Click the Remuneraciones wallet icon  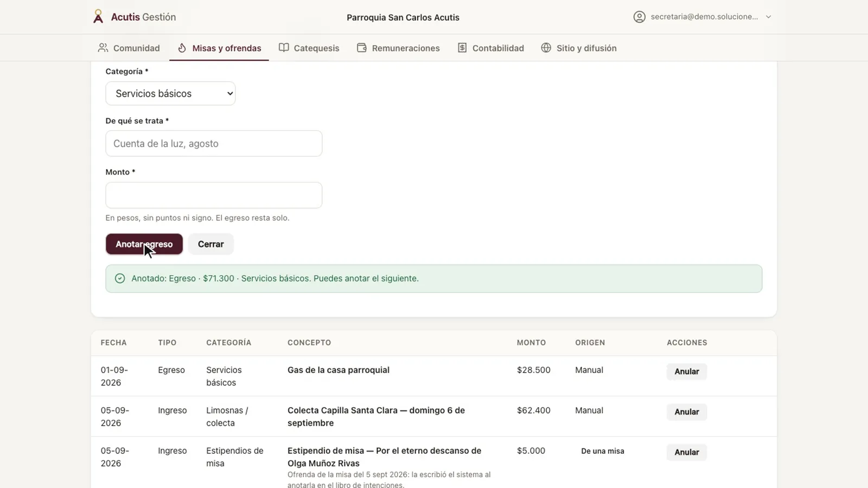[x=362, y=48]
